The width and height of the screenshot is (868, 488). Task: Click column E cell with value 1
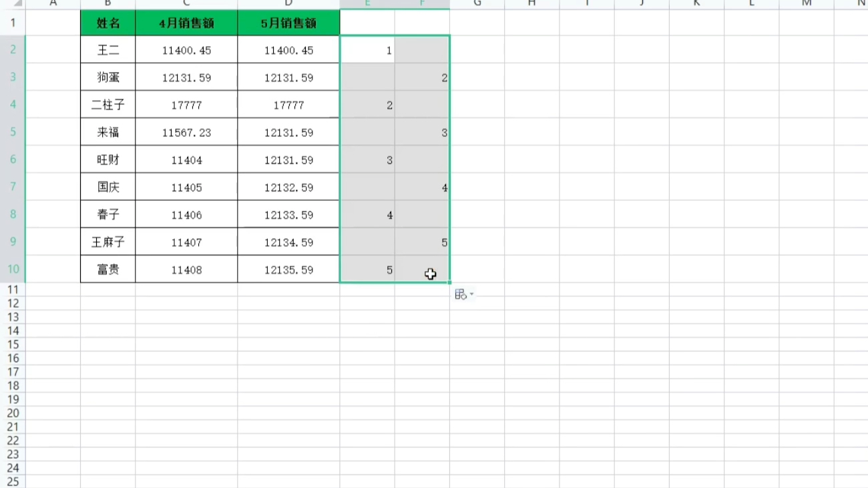click(367, 50)
